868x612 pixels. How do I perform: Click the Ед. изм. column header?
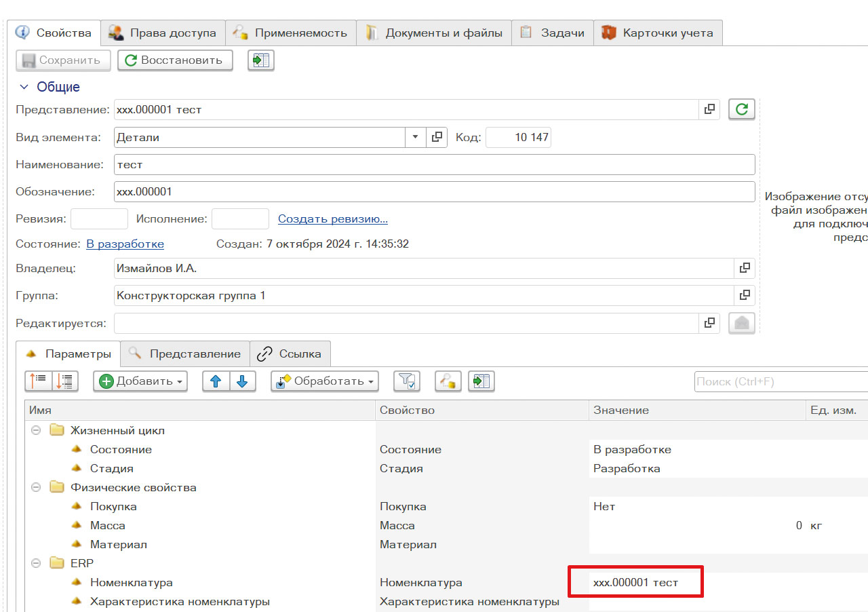pyautogui.click(x=837, y=410)
